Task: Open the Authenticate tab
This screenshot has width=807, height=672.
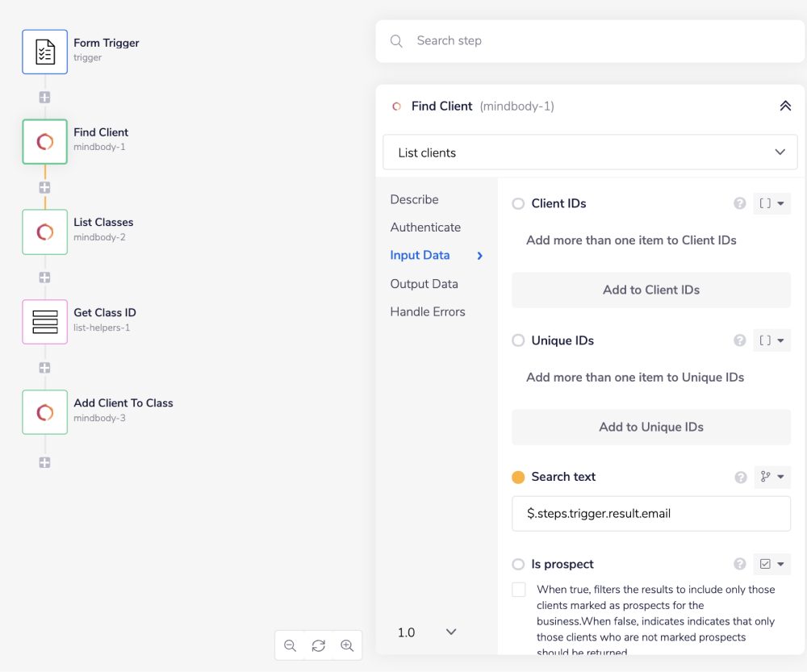Action: click(x=425, y=227)
